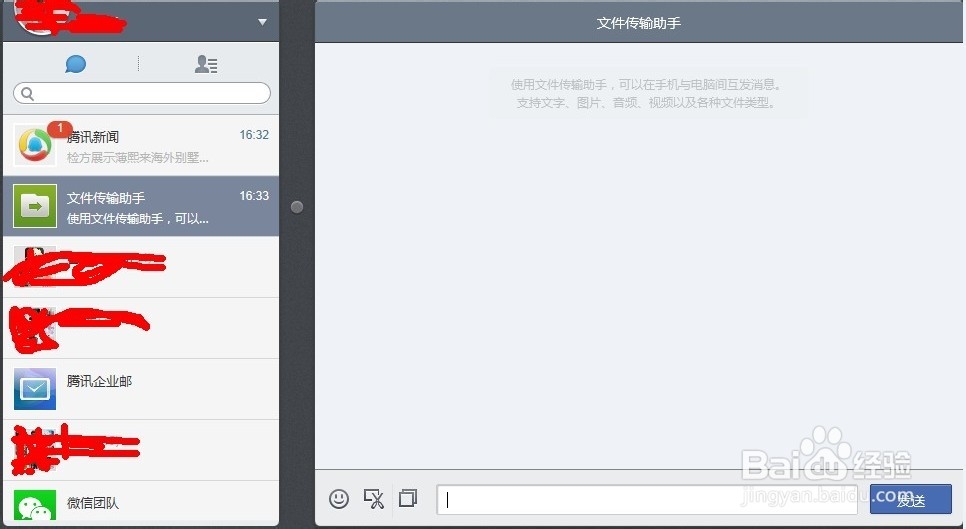Click the 腾讯新闻 avatar icon

35,145
